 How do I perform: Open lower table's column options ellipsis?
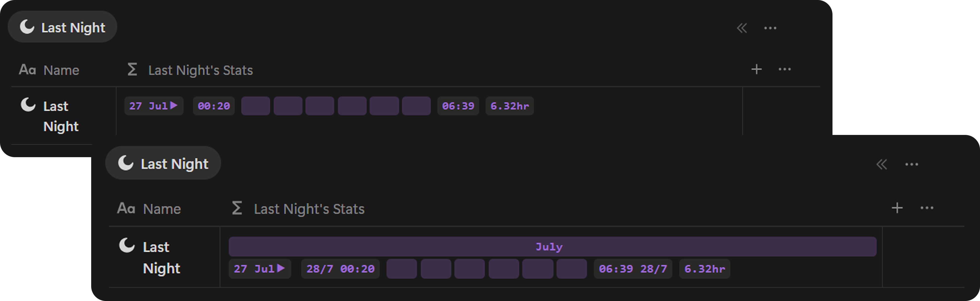click(927, 208)
